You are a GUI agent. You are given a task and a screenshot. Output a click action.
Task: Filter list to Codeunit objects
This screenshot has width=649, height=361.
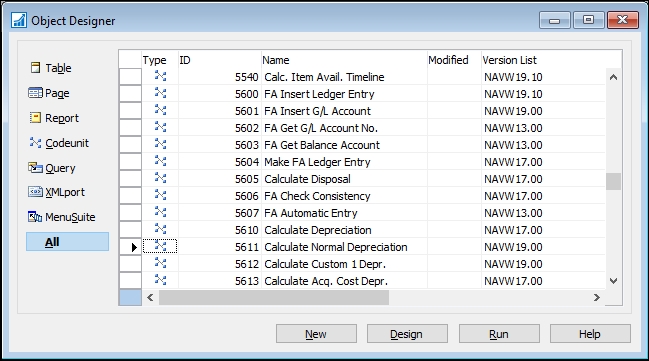(x=59, y=143)
